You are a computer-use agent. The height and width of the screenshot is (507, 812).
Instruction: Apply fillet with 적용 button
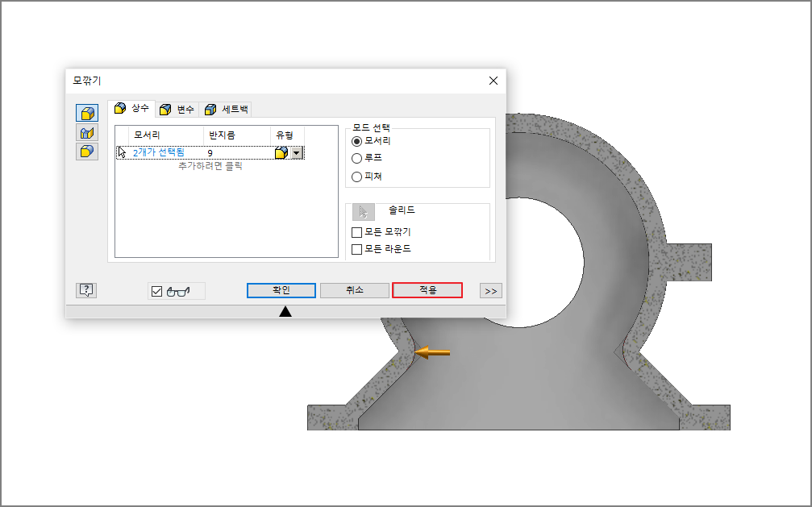pyautogui.click(x=427, y=290)
